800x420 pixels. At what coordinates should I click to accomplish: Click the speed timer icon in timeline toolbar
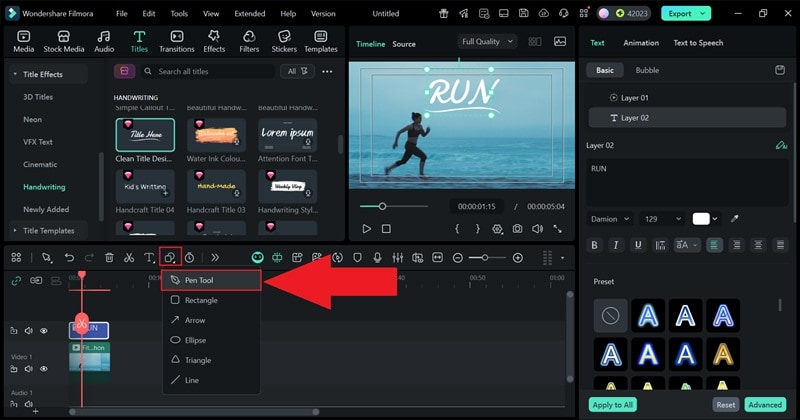click(189, 258)
